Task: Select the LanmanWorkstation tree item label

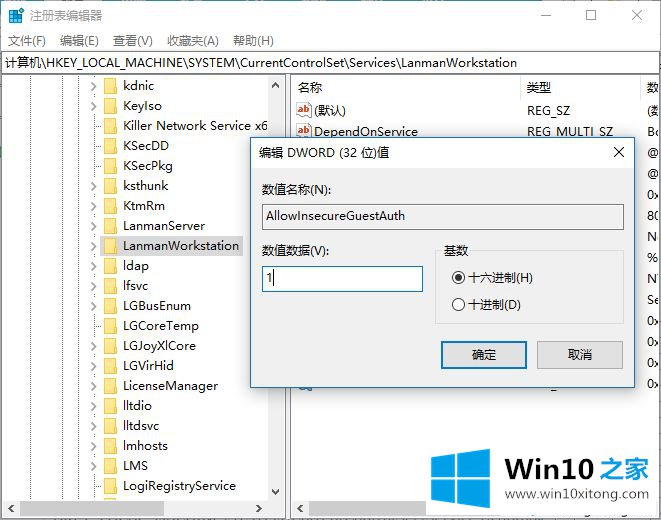Action: (181, 246)
